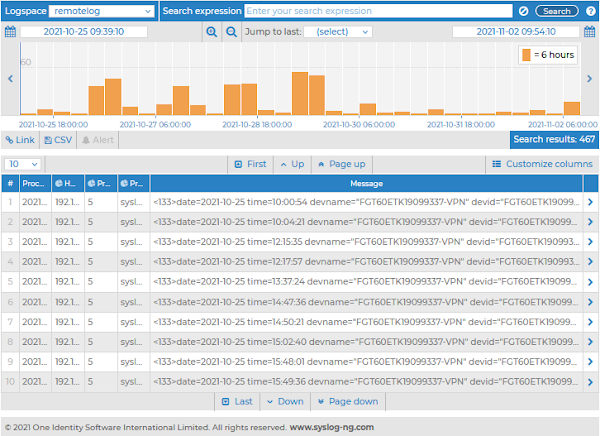Screen dimensions: 600x436
Task: Zoom in on the timeline
Action: (212, 32)
